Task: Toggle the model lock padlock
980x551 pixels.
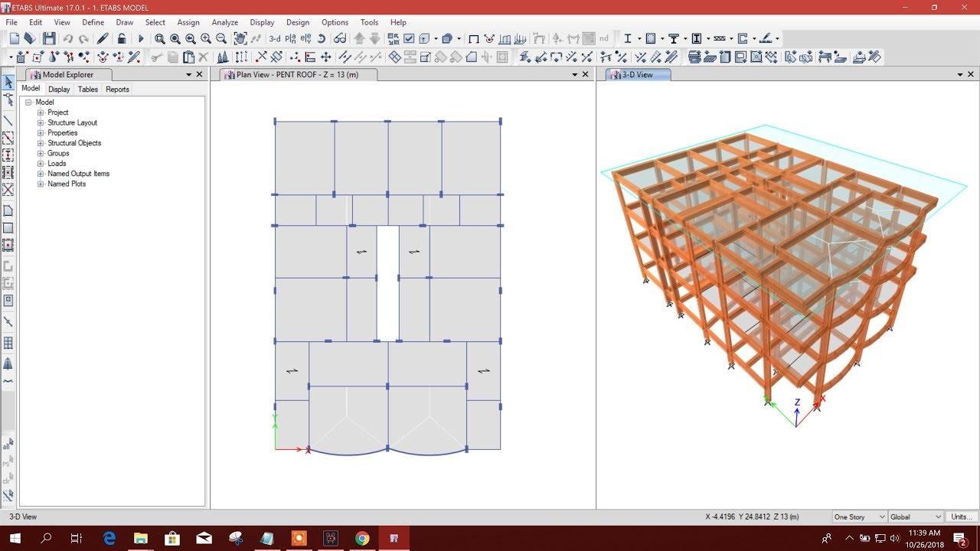Action: [121, 37]
